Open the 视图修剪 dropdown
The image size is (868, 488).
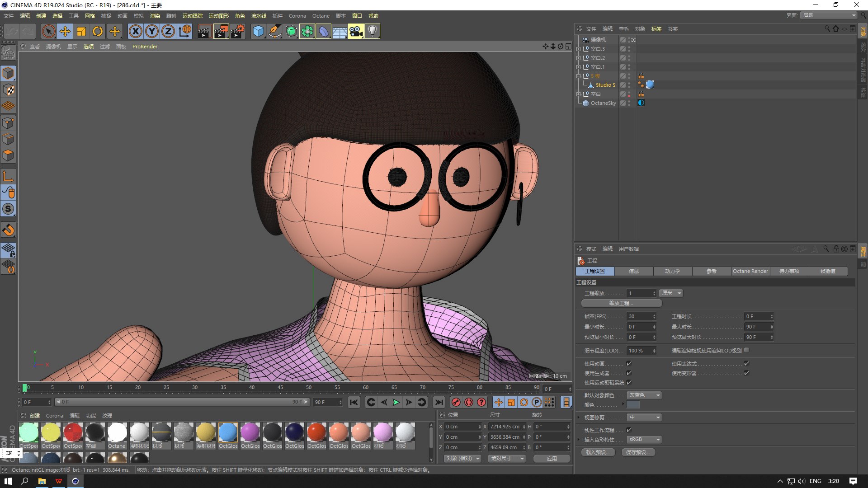(x=644, y=418)
